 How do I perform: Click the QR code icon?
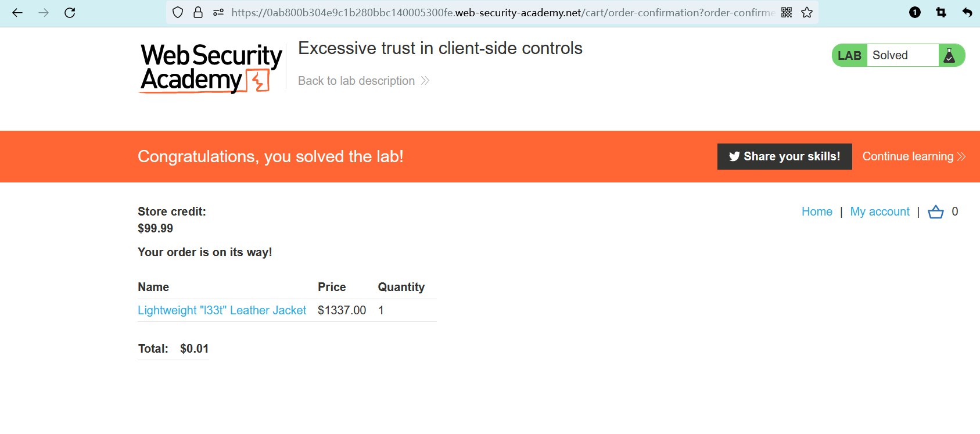coord(787,12)
